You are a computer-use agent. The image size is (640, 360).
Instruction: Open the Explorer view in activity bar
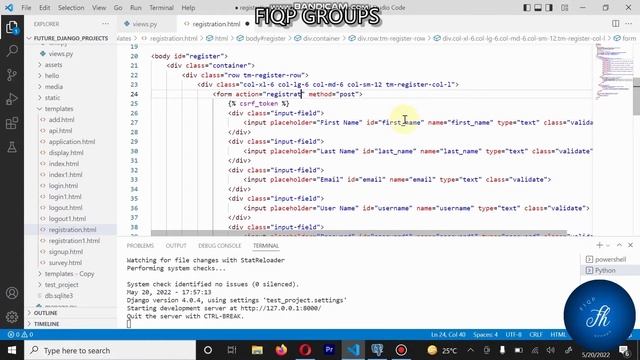(x=12, y=27)
